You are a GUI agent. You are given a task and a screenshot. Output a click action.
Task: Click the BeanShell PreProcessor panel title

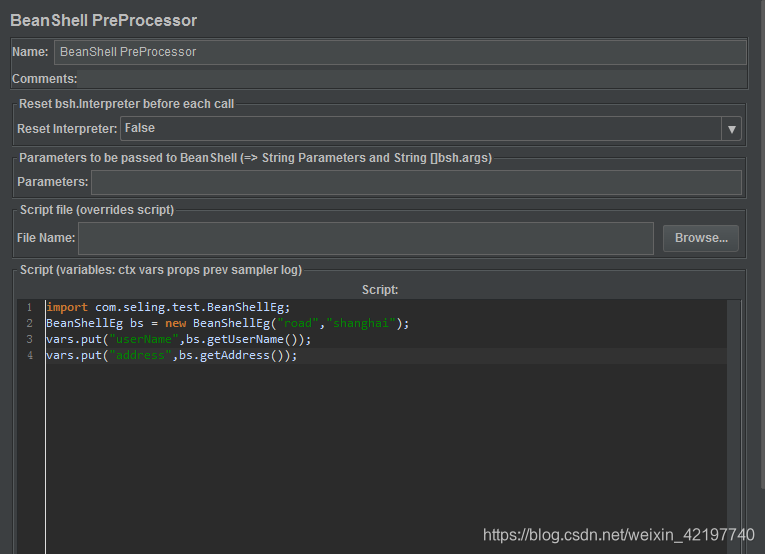pyautogui.click(x=103, y=20)
